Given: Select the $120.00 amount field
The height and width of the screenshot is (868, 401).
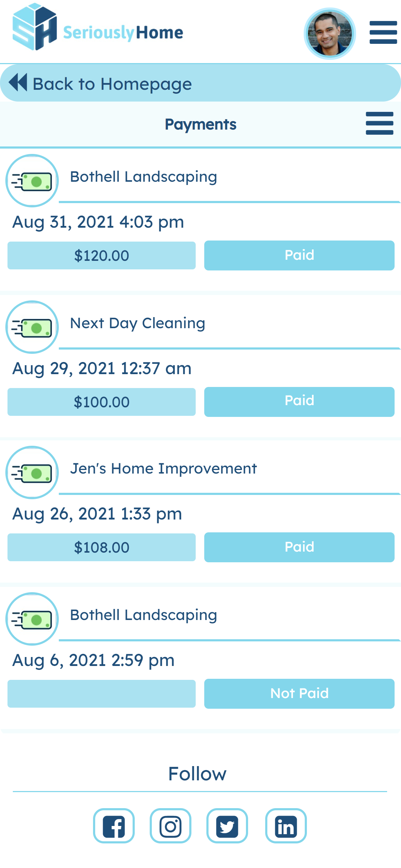Looking at the screenshot, I should coord(102,255).
